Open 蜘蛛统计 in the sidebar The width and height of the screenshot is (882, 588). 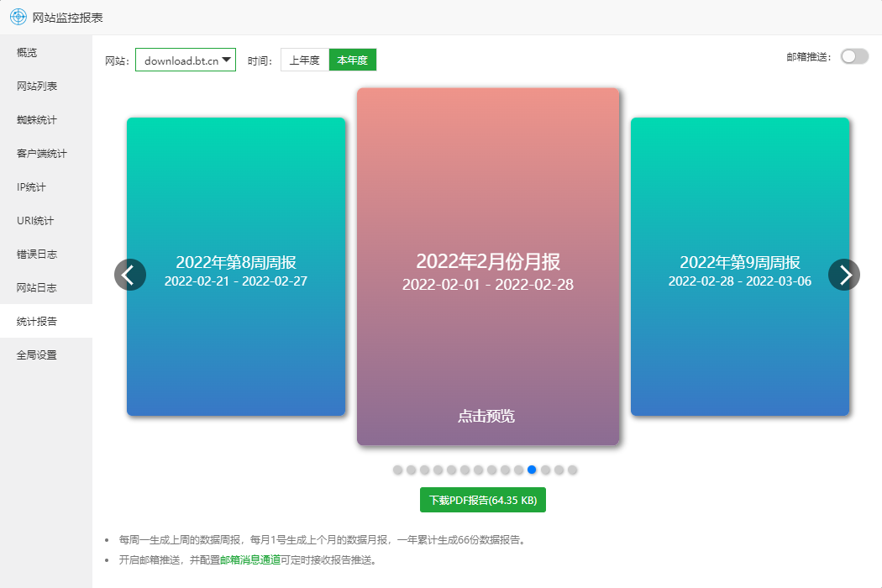tap(46, 120)
